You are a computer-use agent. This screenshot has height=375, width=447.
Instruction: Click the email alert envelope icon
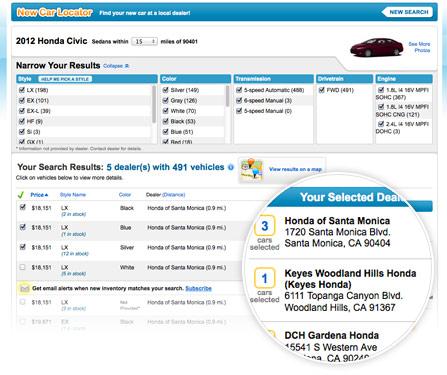[x=24, y=288]
